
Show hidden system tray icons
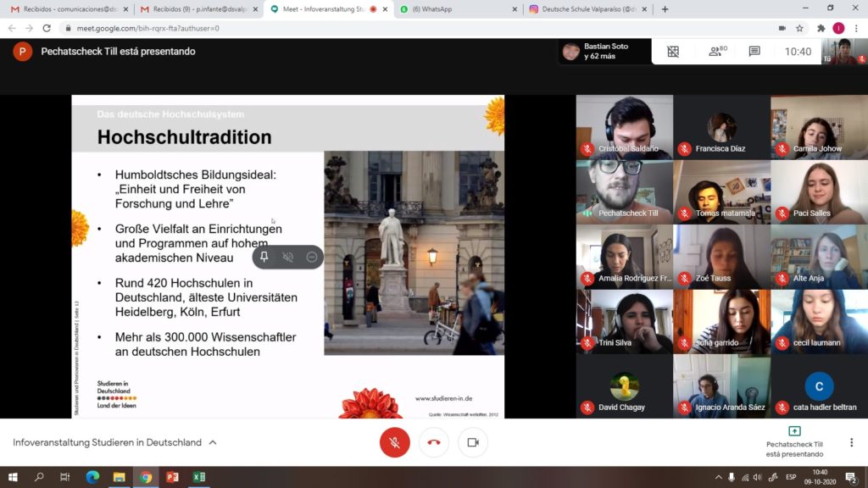tap(719, 477)
